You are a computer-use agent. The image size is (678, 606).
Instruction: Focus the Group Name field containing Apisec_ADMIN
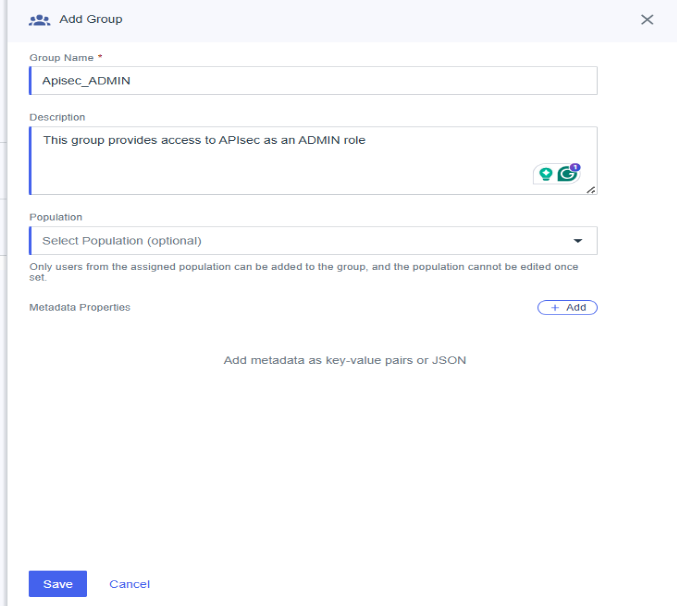coord(313,81)
